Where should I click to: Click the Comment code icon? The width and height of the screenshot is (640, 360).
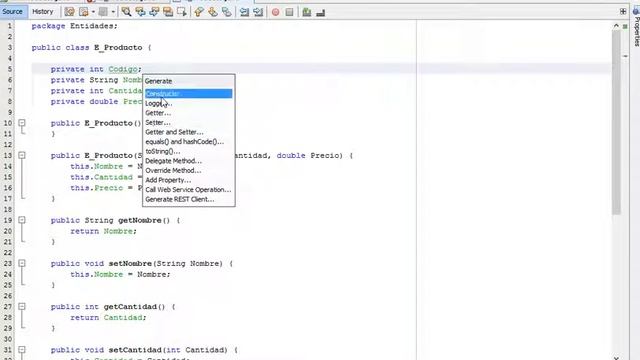coord(307,12)
